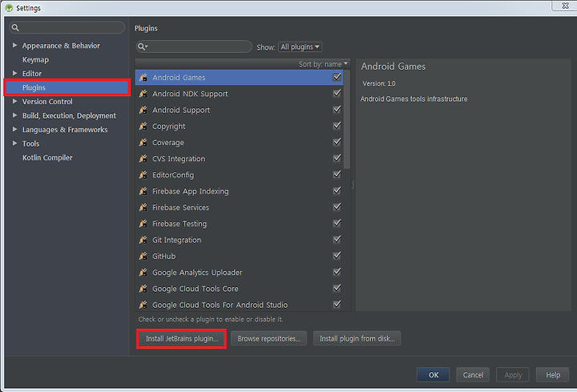Click Install JetBrains plugin button
Viewport: 577px width, 392px height.
point(181,338)
